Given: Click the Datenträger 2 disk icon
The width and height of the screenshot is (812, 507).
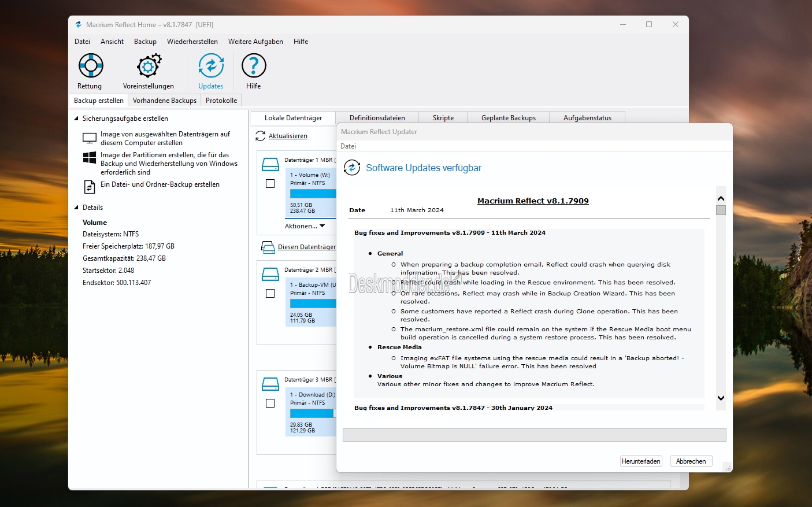Looking at the screenshot, I should pos(270,274).
